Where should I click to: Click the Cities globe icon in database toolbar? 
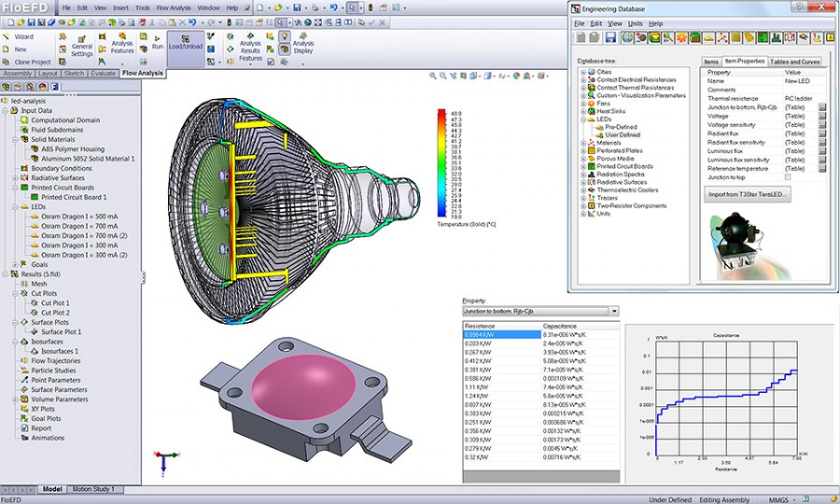(x=627, y=37)
